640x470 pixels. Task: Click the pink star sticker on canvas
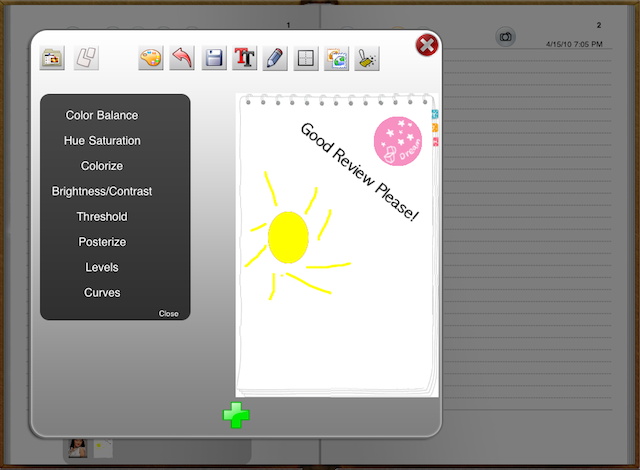pyautogui.click(x=397, y=141)
